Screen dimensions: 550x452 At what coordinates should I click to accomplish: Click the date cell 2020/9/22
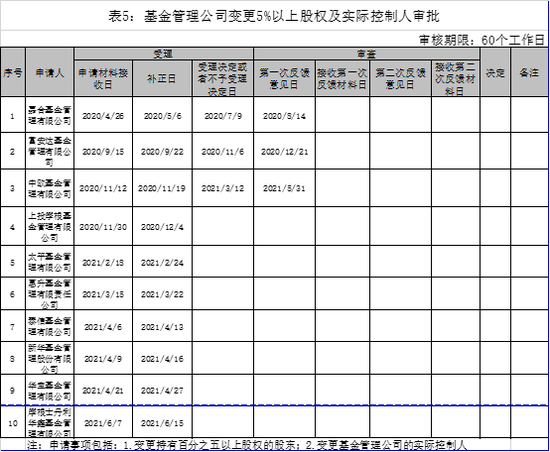click(162, 152)
